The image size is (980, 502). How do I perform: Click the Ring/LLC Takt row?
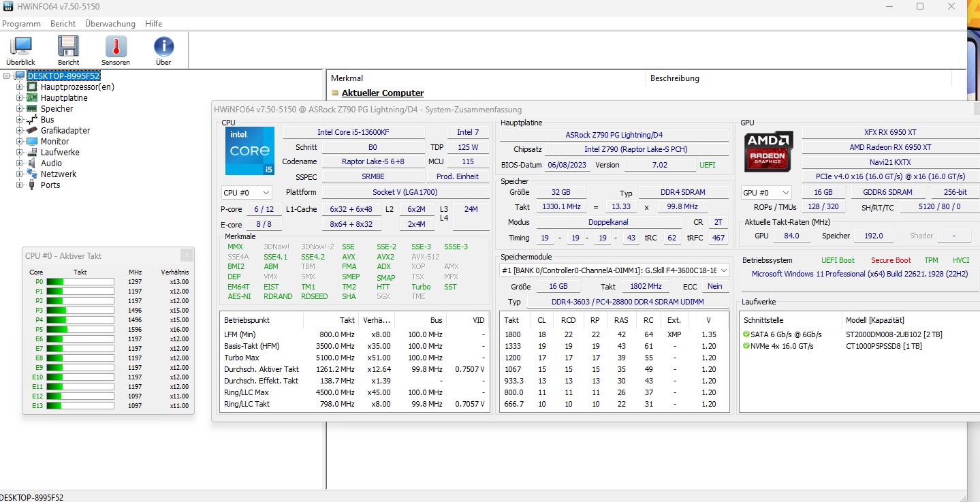354,404
